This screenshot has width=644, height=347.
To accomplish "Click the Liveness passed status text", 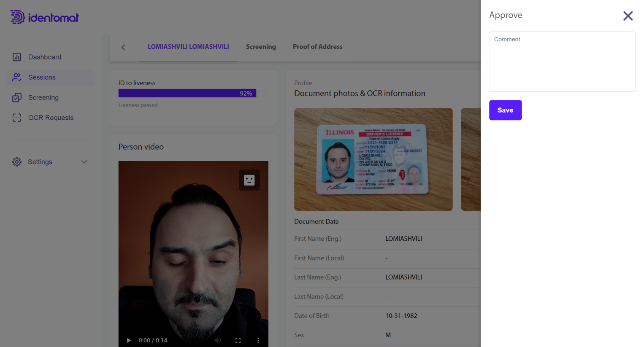I will pos(138,105).
